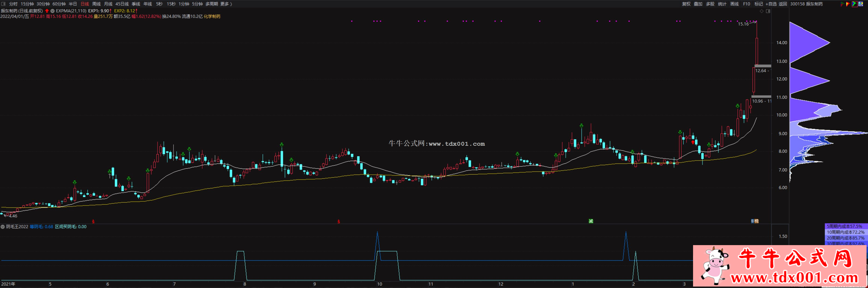Click the month 10 marker on time axis
This screenshot has height=288, width=868.
pos(379,284)
